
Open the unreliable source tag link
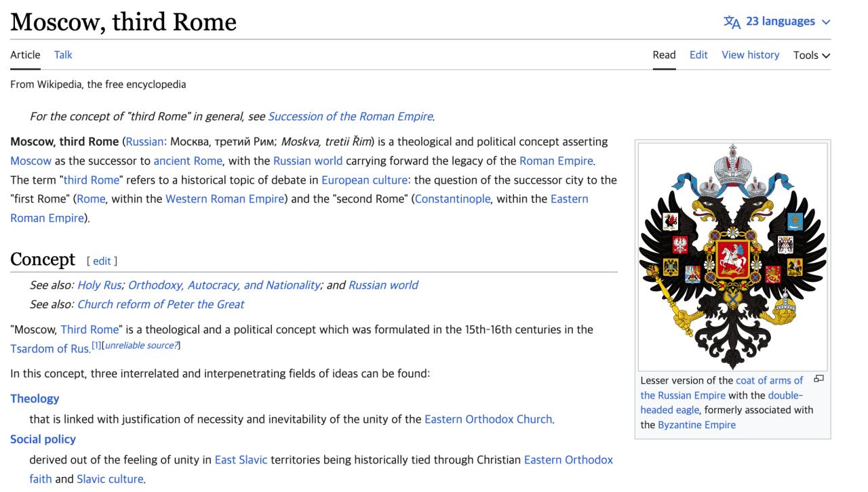(x=141, y=346)
